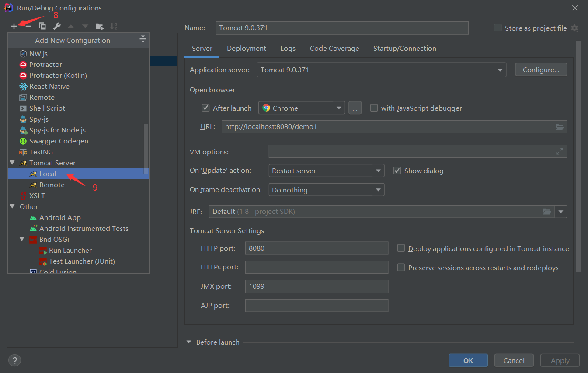Select Local under Tomcat Server

(78, 174)
